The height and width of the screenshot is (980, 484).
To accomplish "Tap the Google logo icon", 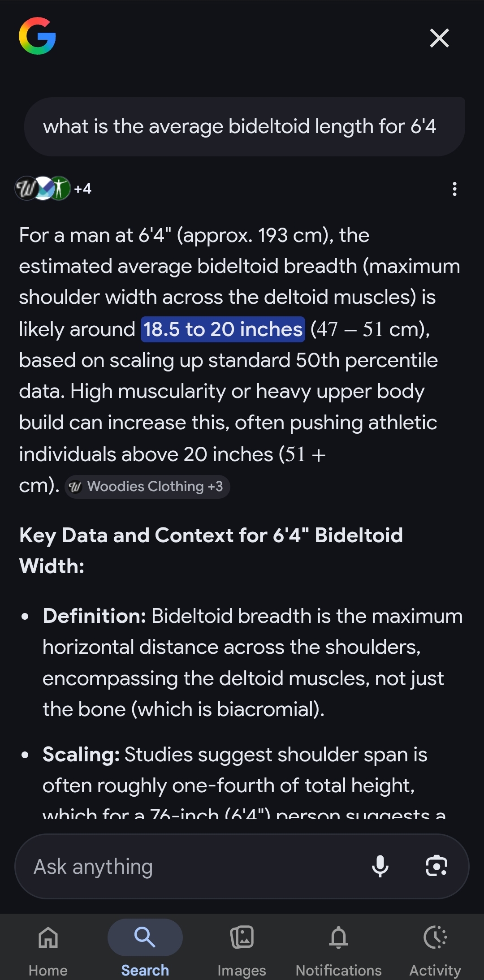I will coord(37,36).
